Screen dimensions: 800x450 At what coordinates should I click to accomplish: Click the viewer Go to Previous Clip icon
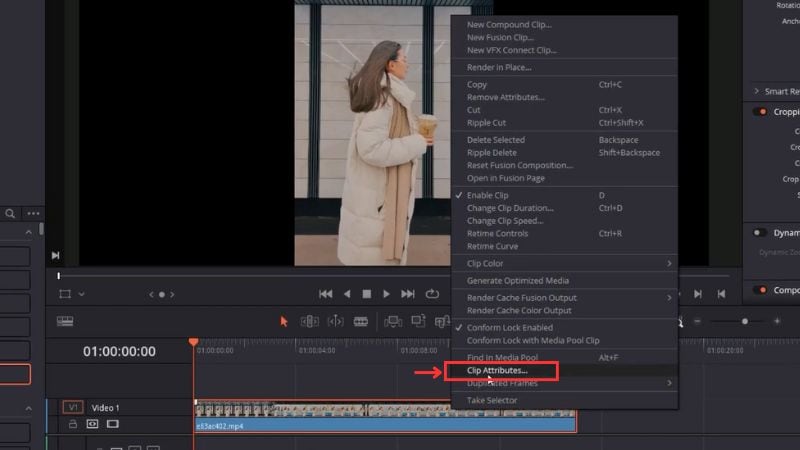721,294
